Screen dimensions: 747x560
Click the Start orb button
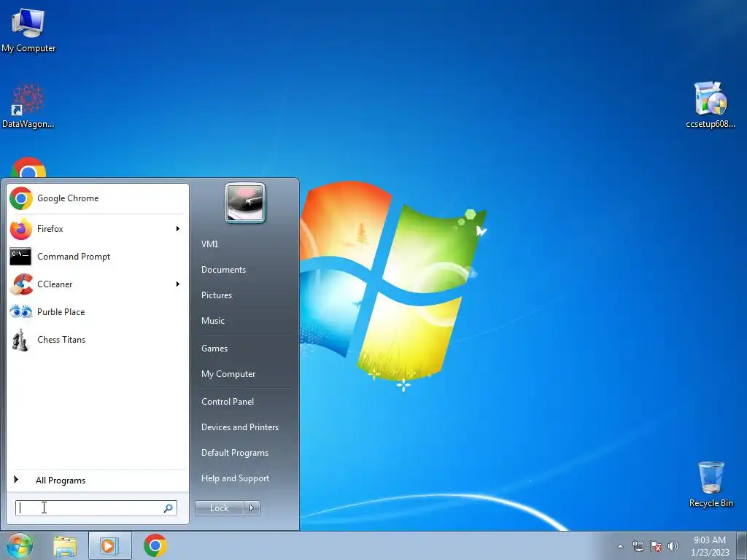point(19,545)
